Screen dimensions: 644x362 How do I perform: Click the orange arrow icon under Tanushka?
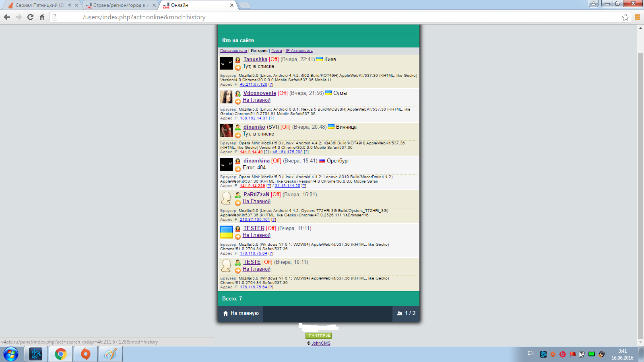coord(238,68)
